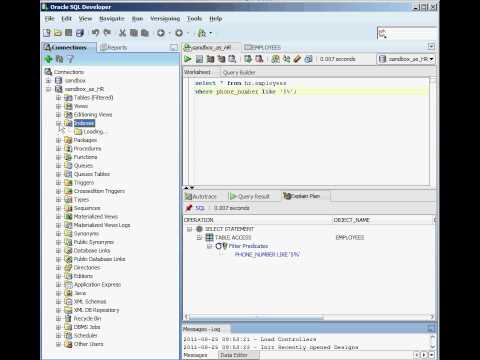Open the Navigate menu
Screen dimensions: 480x360
112,18
